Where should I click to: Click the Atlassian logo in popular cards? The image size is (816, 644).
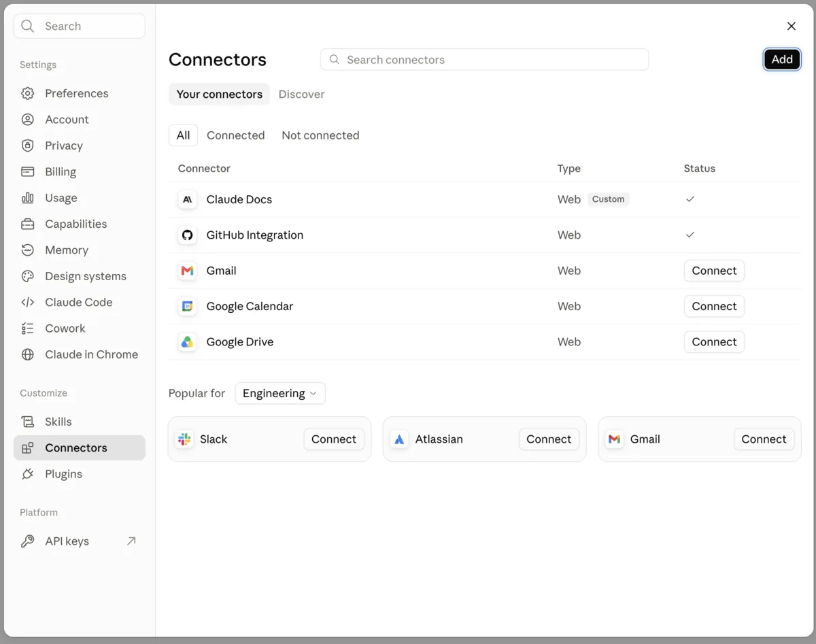pos(400,439)
